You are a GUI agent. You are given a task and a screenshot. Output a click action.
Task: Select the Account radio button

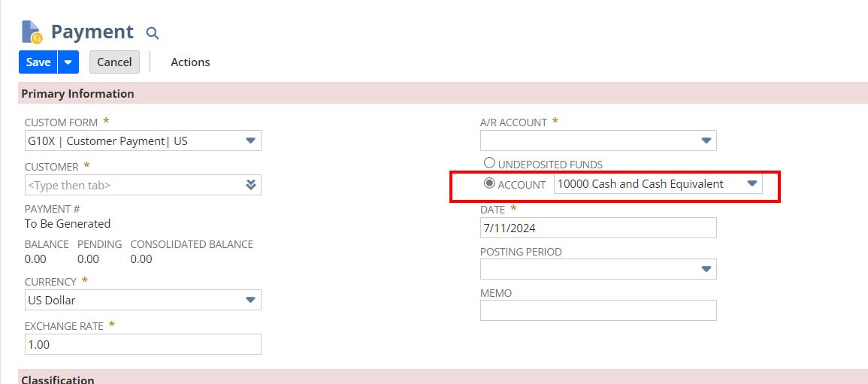489,183
